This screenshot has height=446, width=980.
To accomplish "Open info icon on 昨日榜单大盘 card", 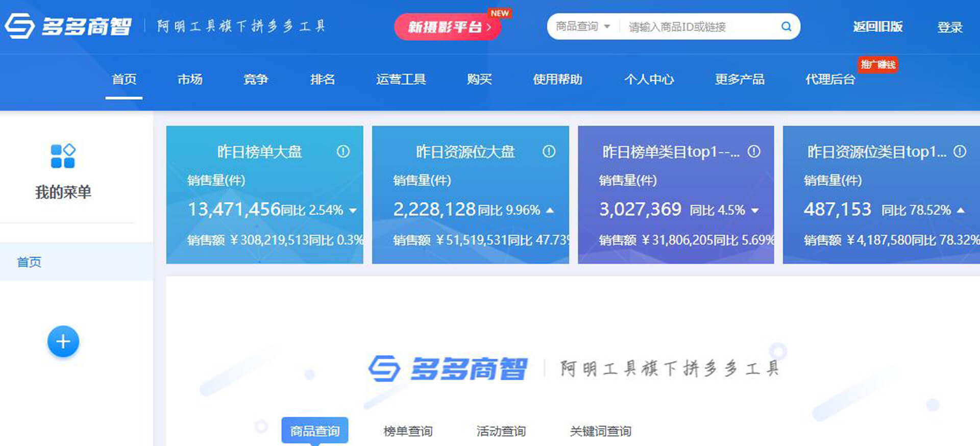I will tap(343, 152).
